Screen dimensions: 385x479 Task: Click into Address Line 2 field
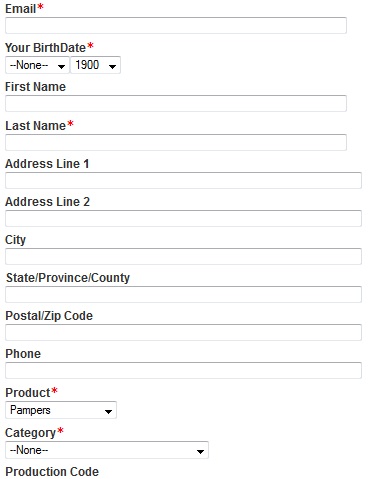coord(183,218)
